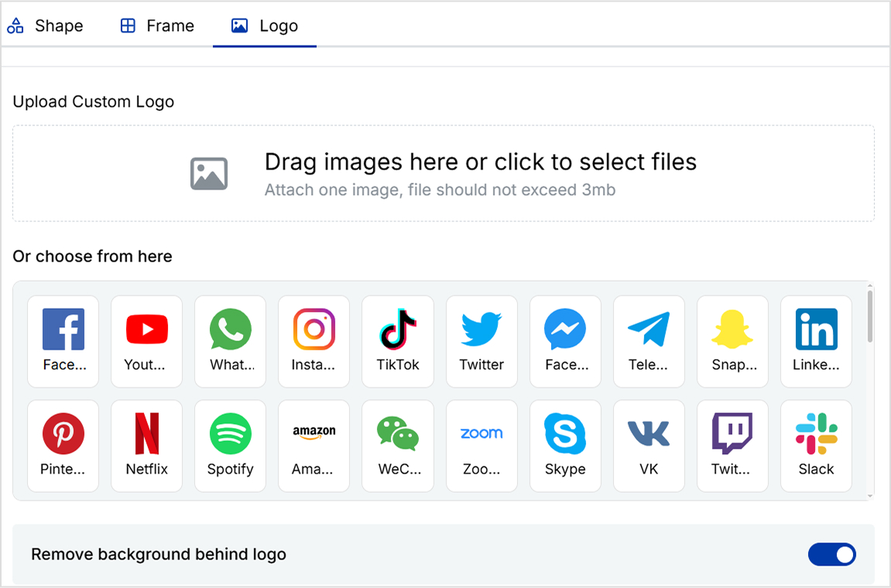Image resolution: width=891 pixels, height=588 pixels.
Task: Select the LinkedIn logo
Action: [816, 341]
